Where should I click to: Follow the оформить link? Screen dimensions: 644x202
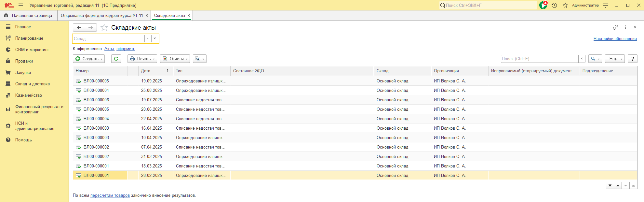pyautogui.click(x=126, y=49)
